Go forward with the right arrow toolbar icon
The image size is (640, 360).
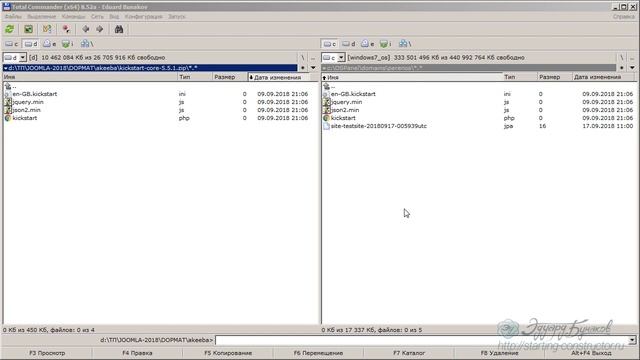tap(100, 29)
